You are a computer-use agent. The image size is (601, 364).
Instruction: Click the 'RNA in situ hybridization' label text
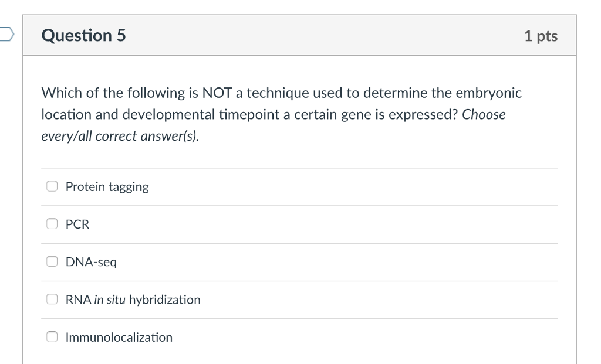tap(133, 300)
